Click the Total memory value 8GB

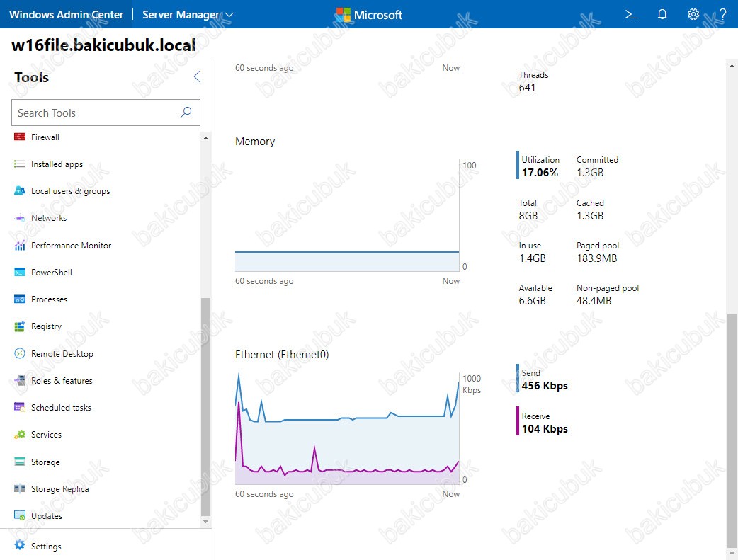click(x=528, y=215)
